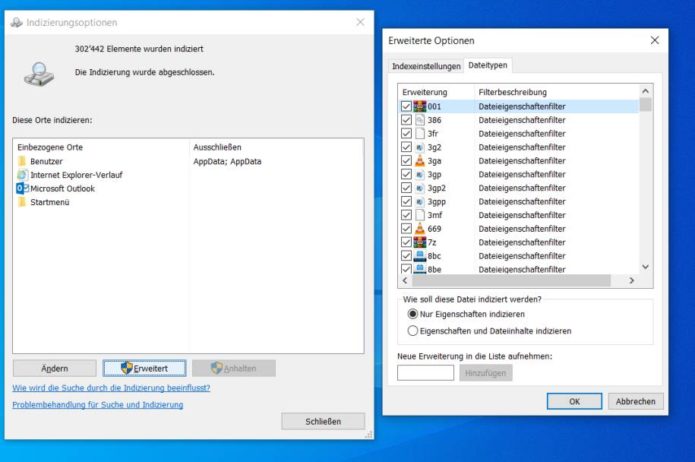Uncheck the 001 extension checkbox
The height and width of the screenshot is (462, 695).
coord(405,106)
